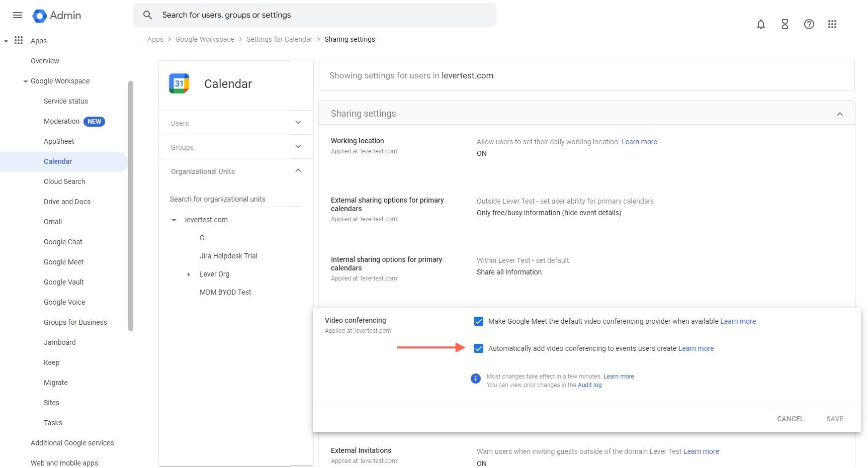Uncheck Make Google Meet default provider
The image size is (868, 468).
pyautogui.click(x=479, y=321)
